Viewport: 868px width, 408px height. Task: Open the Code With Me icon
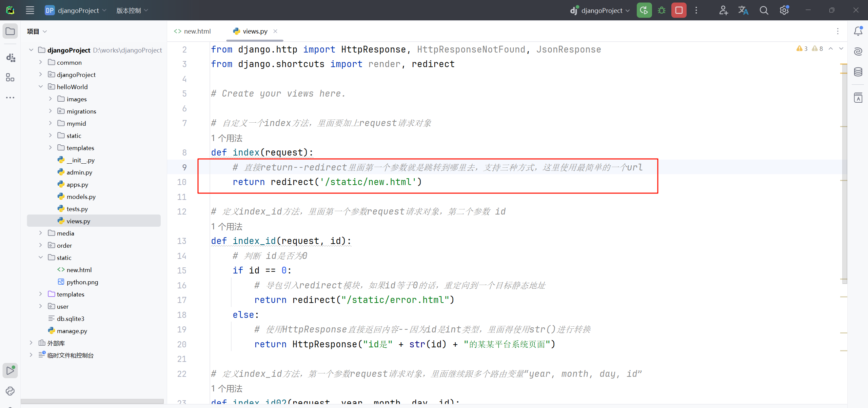(x=723, y=10)
